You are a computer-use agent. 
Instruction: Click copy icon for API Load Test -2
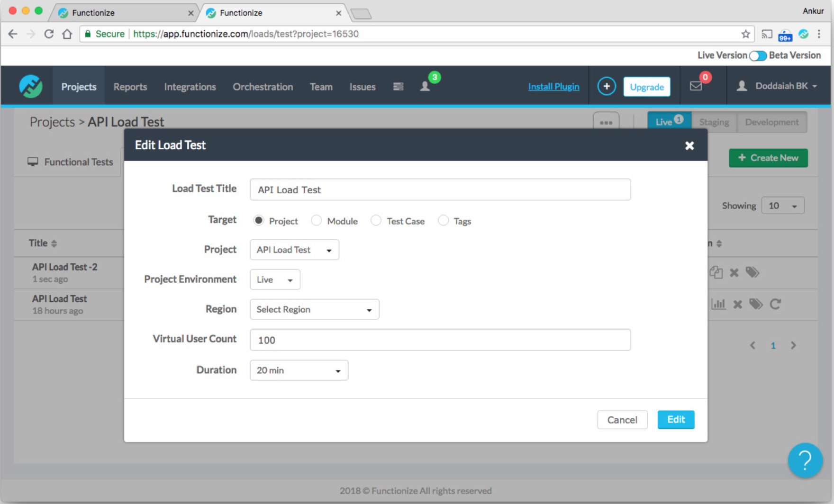(x=716, y=272)
